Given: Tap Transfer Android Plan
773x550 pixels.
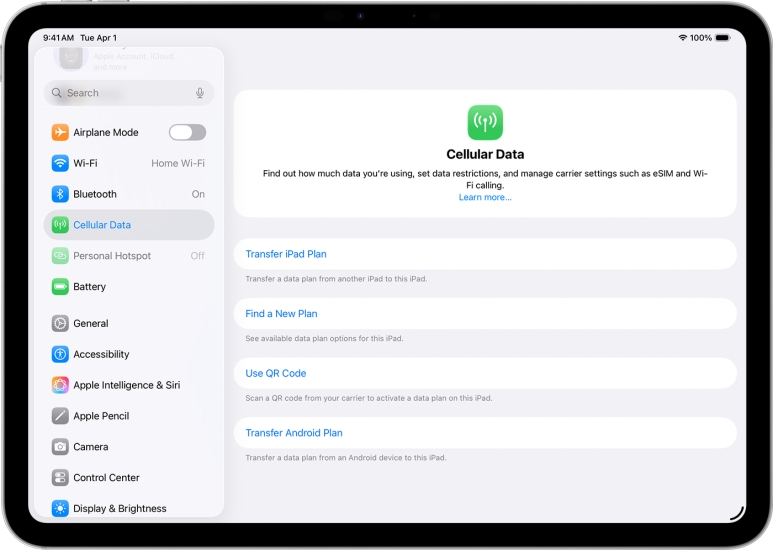Looking at the screenshot, I should [485, 433].
